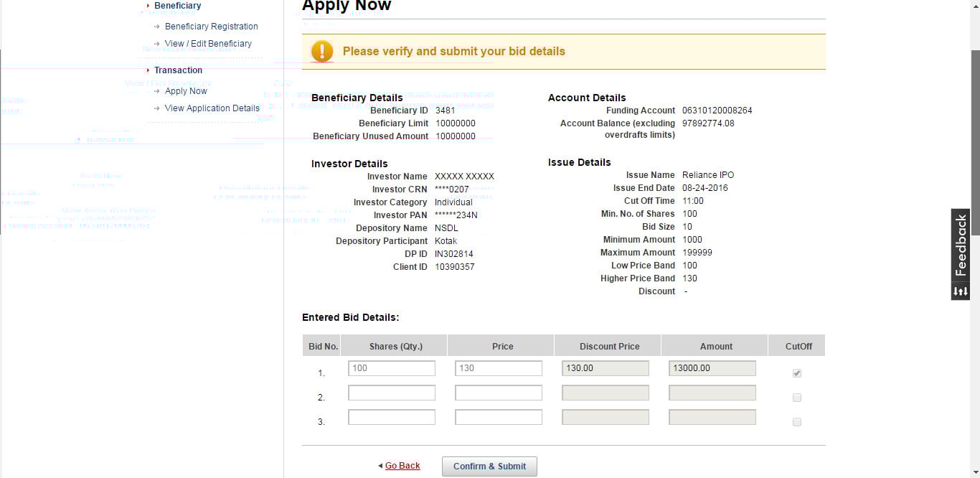Open Beneficiary Registration page

[x=211, y=27]
